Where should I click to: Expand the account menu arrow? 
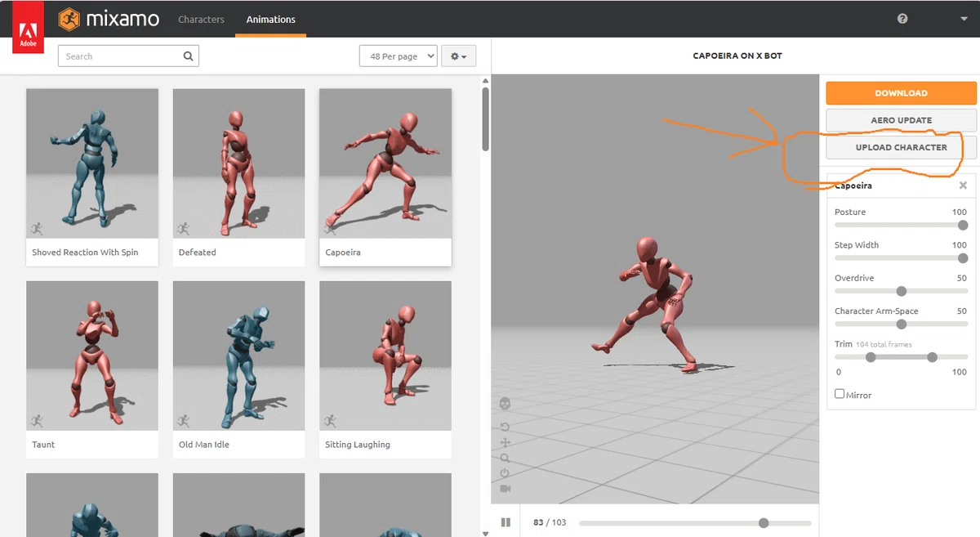[964, 19]
